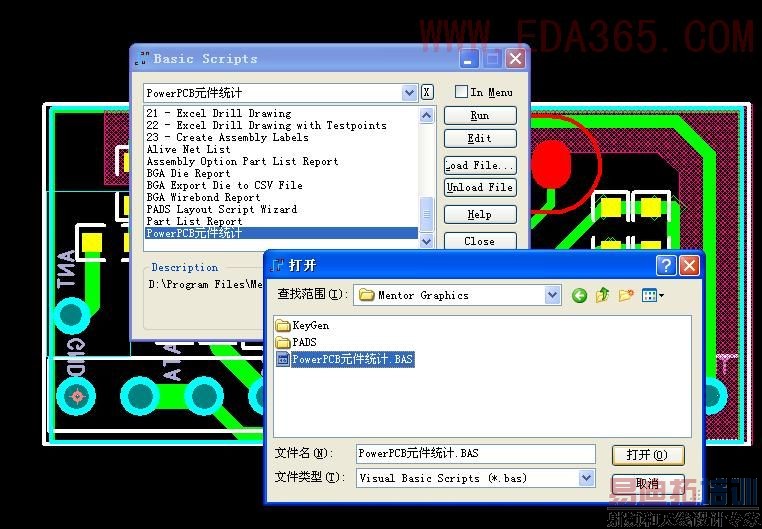Click the script list scrollbar thumb
This screenshot has width=762, height=529.
click(426, 214)
